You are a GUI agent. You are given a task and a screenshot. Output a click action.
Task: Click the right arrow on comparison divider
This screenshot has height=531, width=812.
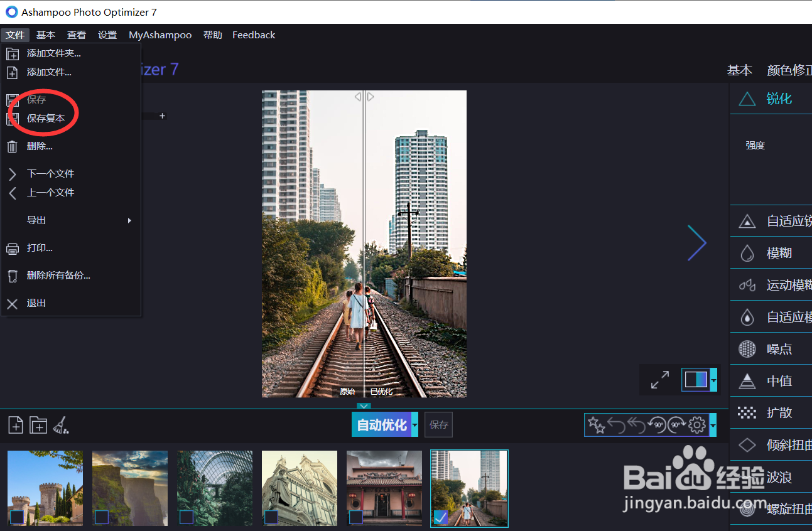coord(371,97)
